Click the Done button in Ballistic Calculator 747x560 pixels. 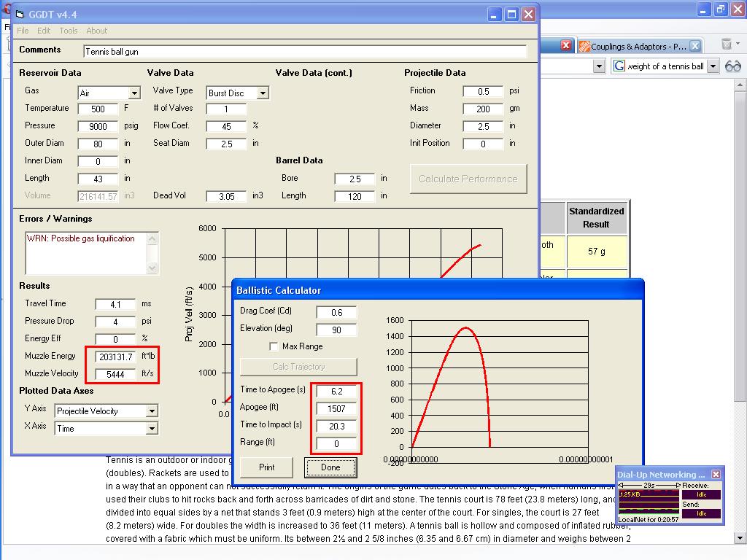click(x=330, y=467)
